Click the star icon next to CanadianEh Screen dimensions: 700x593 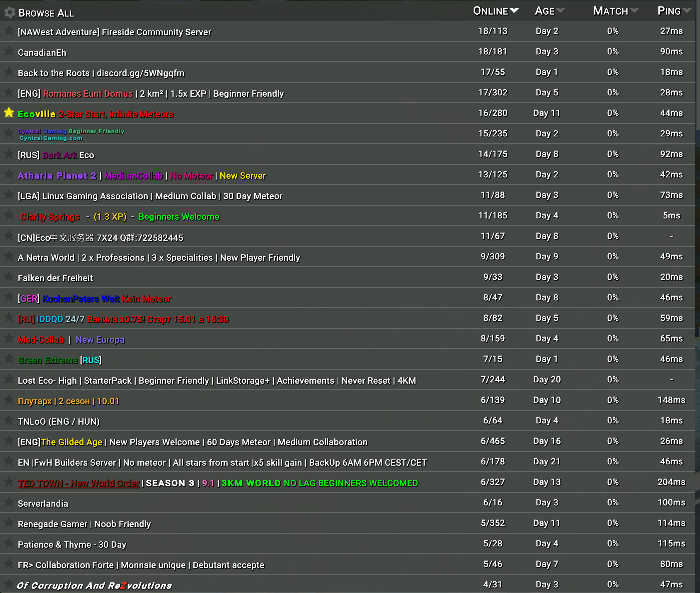click(8, 51)
